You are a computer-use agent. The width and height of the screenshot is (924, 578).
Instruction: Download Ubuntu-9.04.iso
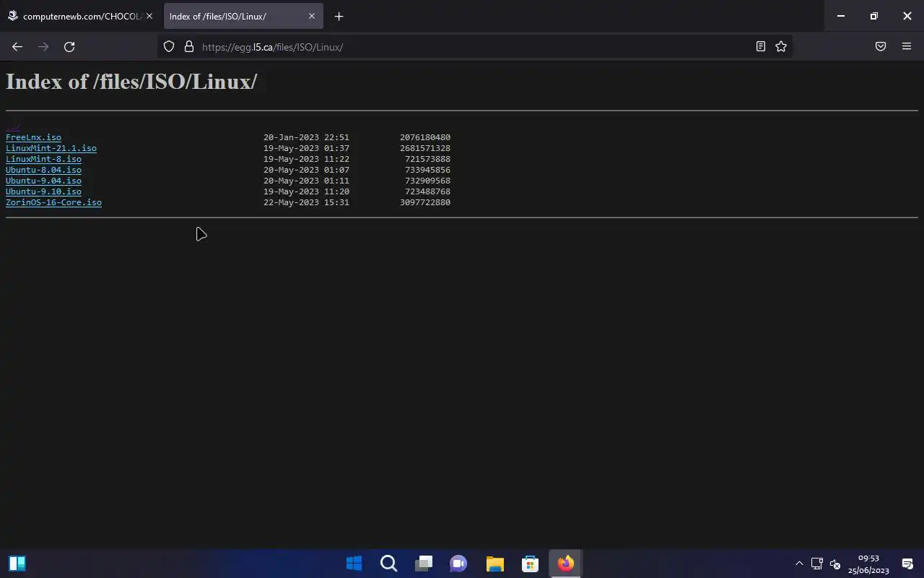pos(43,181)
